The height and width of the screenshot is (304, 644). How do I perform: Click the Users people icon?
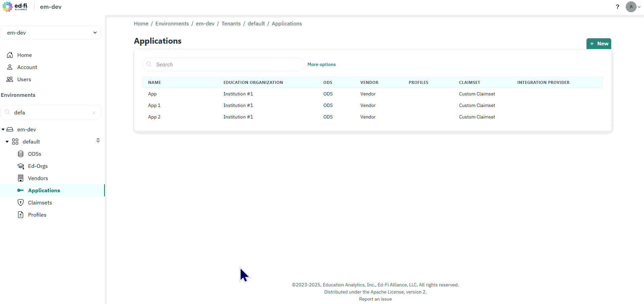click(10, 79)
